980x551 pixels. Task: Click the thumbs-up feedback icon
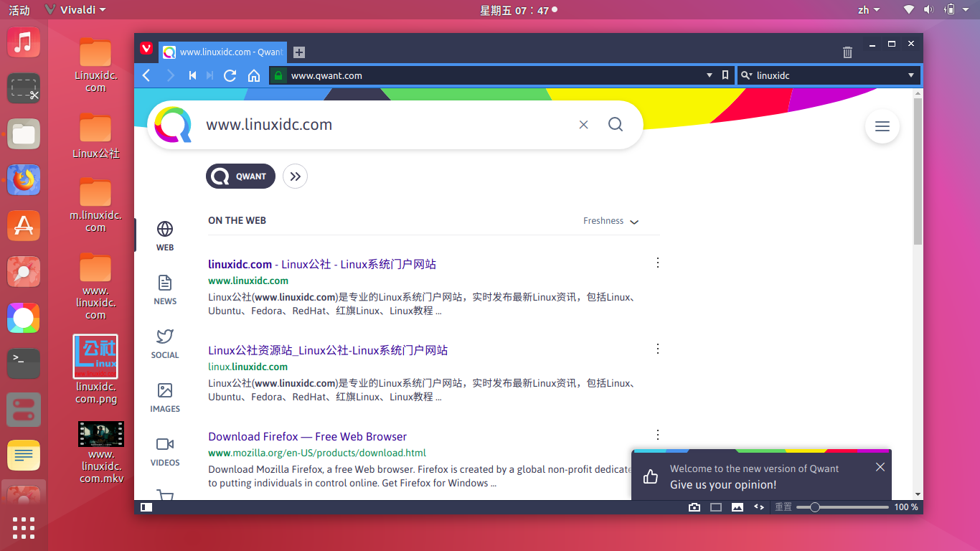[x=651, y=476]
